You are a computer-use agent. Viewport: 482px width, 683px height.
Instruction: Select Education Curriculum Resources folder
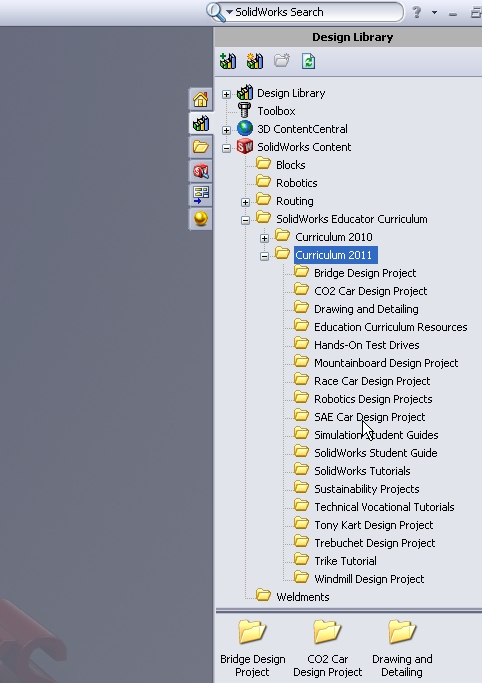(x=391, y=327)
